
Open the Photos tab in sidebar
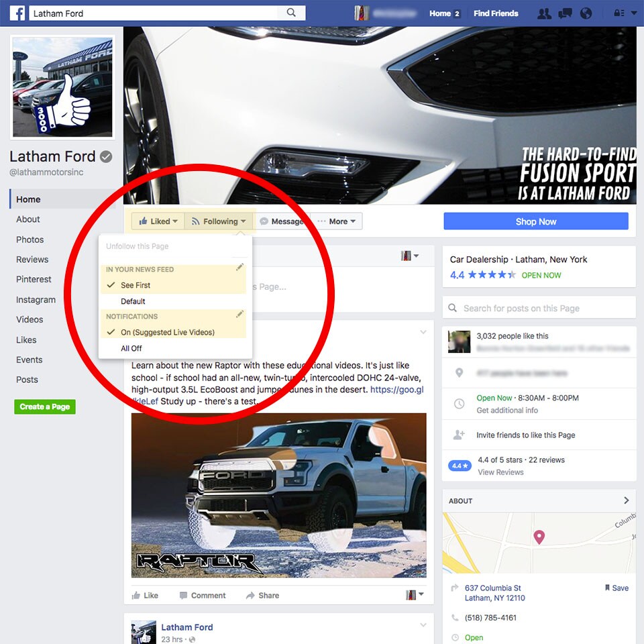[30, 239]
